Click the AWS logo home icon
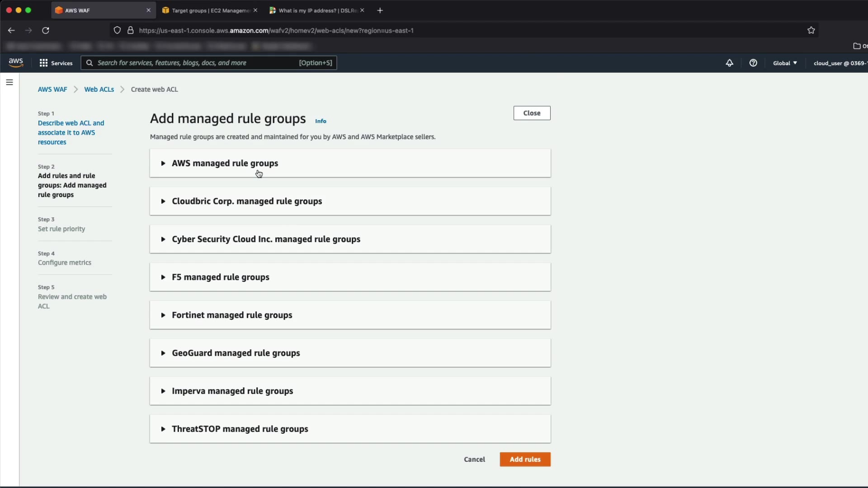Viewport: 868px width, 488px height. pyautogui.click(x=16, y=63)
